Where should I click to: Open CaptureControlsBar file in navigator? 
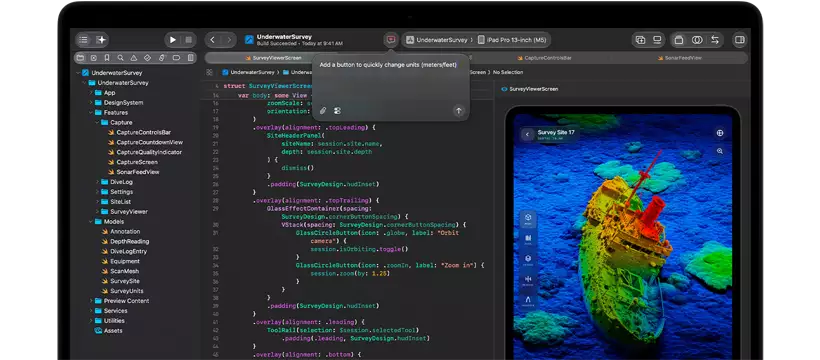tap(139, 132)
